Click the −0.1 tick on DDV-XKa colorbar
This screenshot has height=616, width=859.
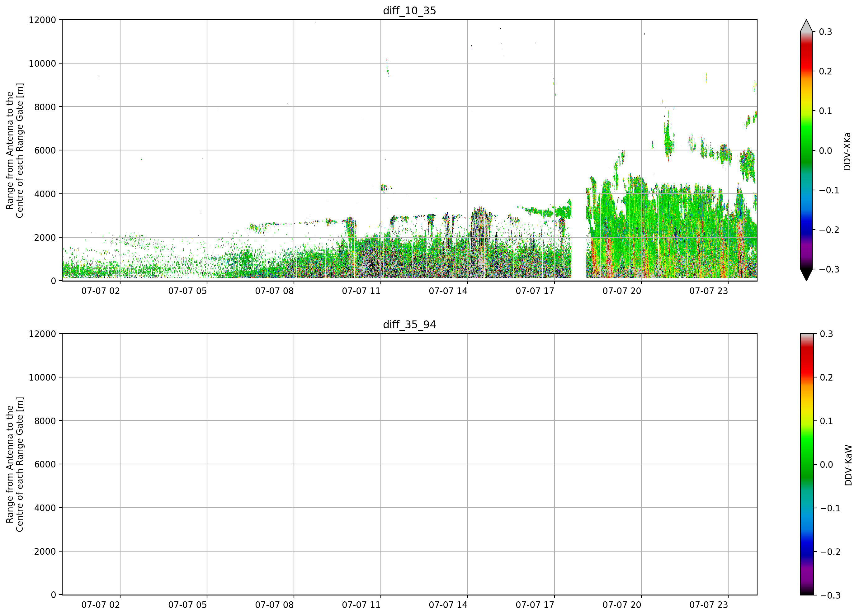point(829,191)
